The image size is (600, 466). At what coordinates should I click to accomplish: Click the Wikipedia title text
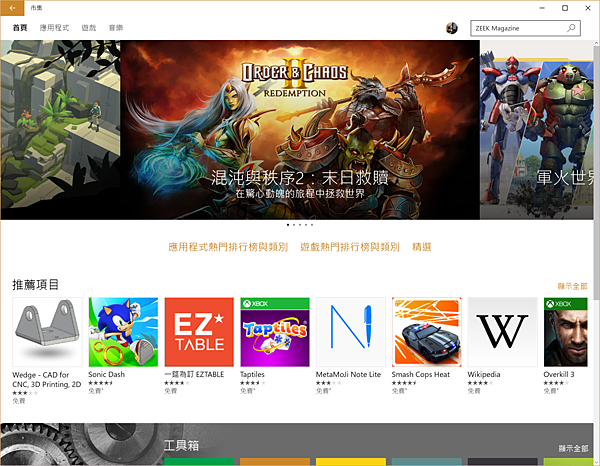(484, 375)
